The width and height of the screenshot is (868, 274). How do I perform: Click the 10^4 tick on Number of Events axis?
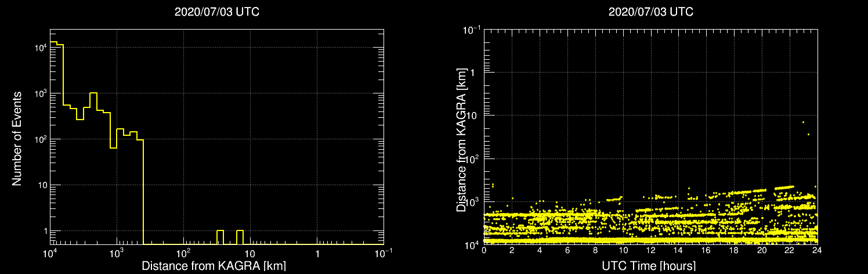tap(39, 48)
